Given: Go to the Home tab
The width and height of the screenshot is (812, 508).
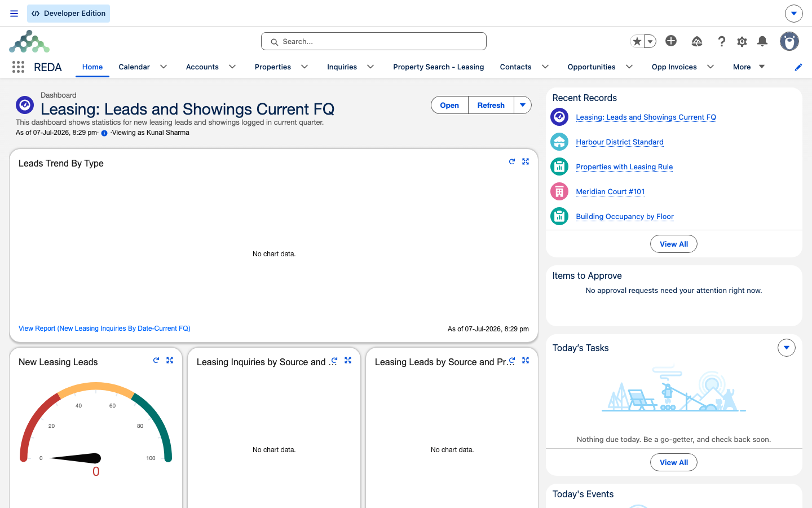Looking at the screenshot, I should coord(92,67).
